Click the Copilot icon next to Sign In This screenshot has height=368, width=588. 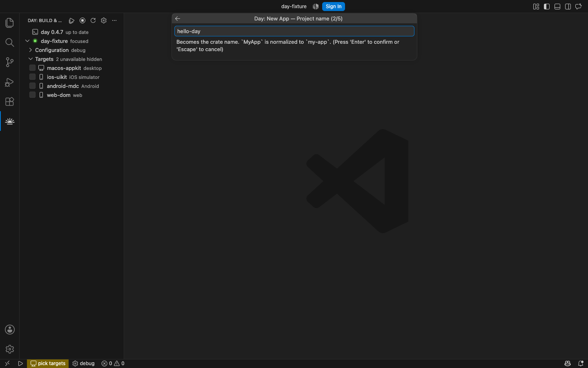point(316,7)
